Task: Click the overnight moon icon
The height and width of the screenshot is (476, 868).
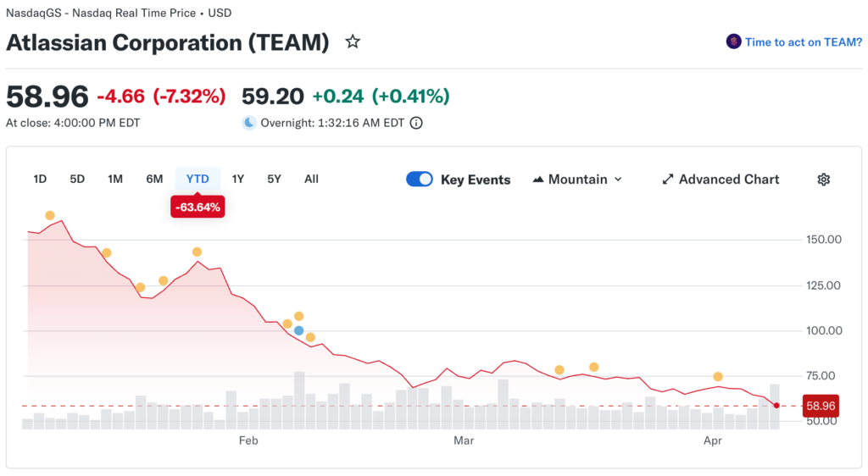Action: coord(249,123)
